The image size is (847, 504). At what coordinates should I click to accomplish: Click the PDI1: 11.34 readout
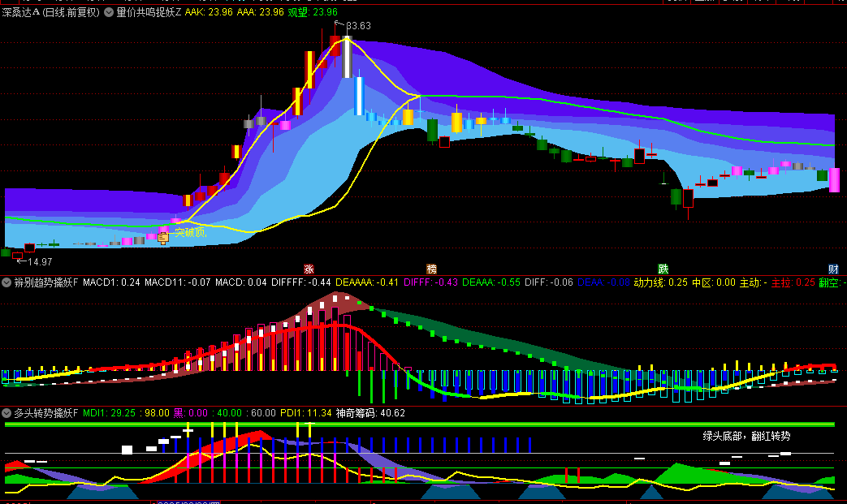305,413
